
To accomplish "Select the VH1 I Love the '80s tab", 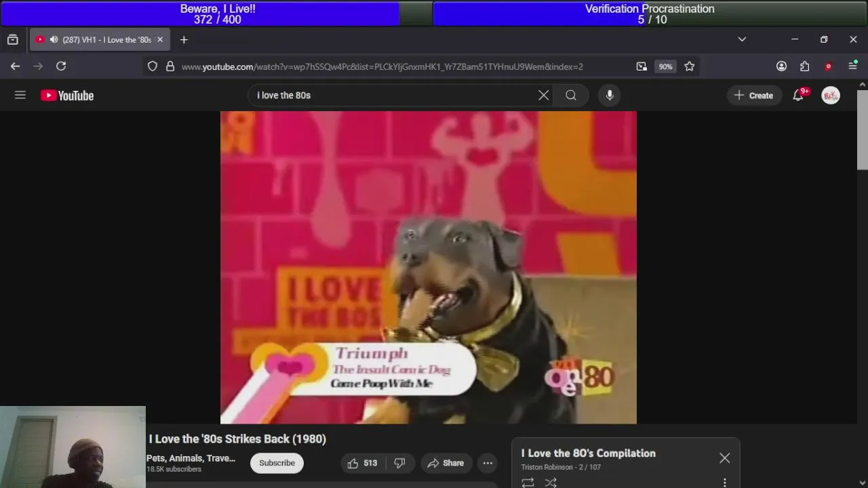I will point(100,40).
